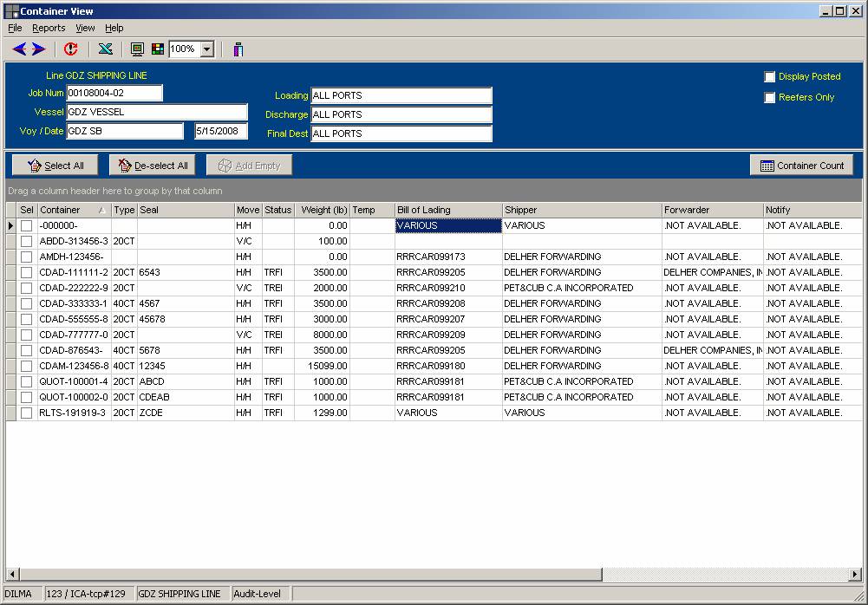Click the horizontal scrollbar right arrow
868x605 pixels.
pyautogui.click(x=856, y=575)
